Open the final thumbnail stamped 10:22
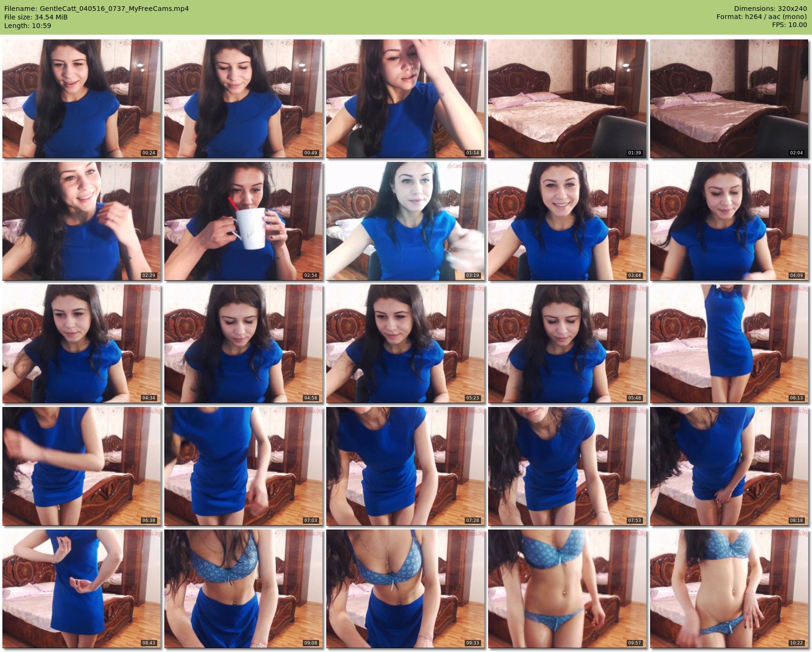812x652 pixels. pos(729,589)
